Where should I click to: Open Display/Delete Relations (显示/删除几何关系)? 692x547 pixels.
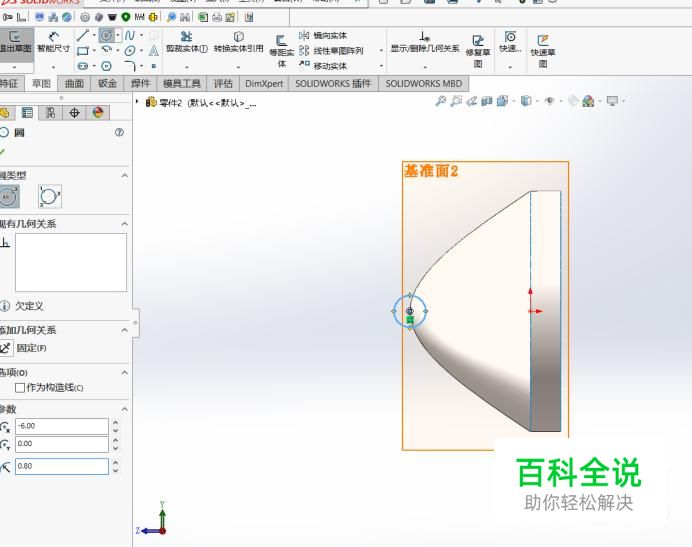click(425, 42)
